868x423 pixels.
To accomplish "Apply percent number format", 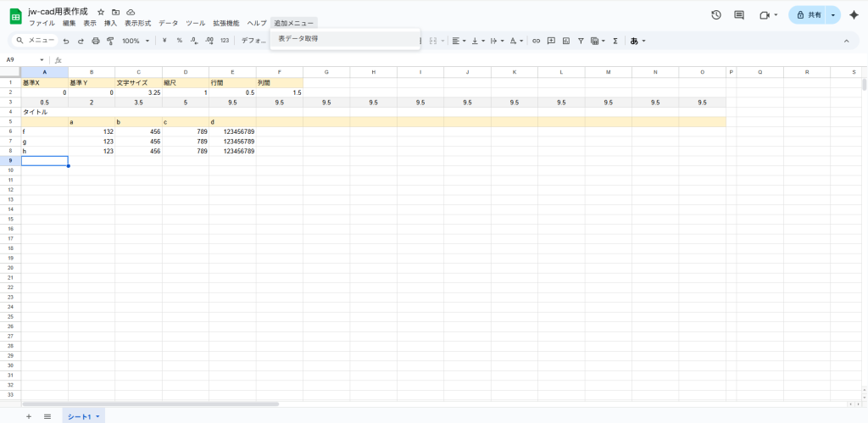I will (x=180, y=41).
